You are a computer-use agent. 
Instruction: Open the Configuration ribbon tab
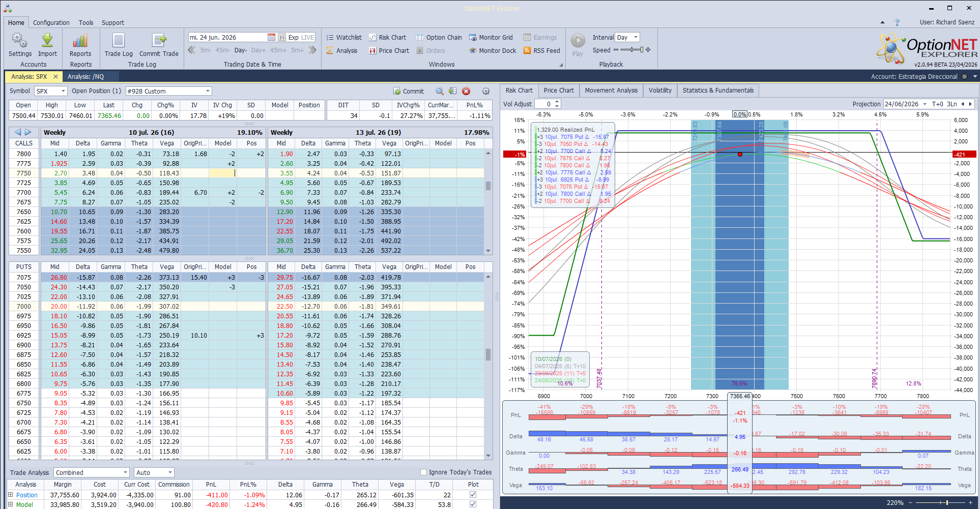tap(51, 22)
